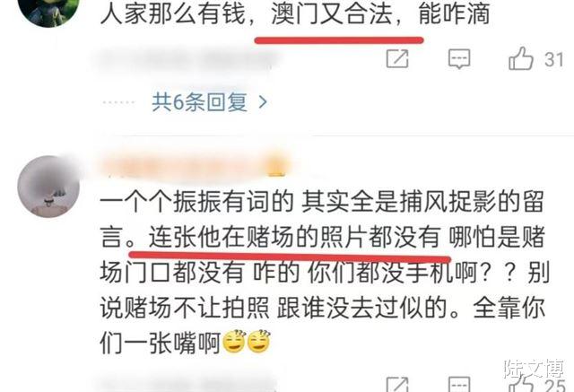The height and width of the screenshot is (392, 574).
Task: Like the comment with 31 likes
Action: (520, 58)
